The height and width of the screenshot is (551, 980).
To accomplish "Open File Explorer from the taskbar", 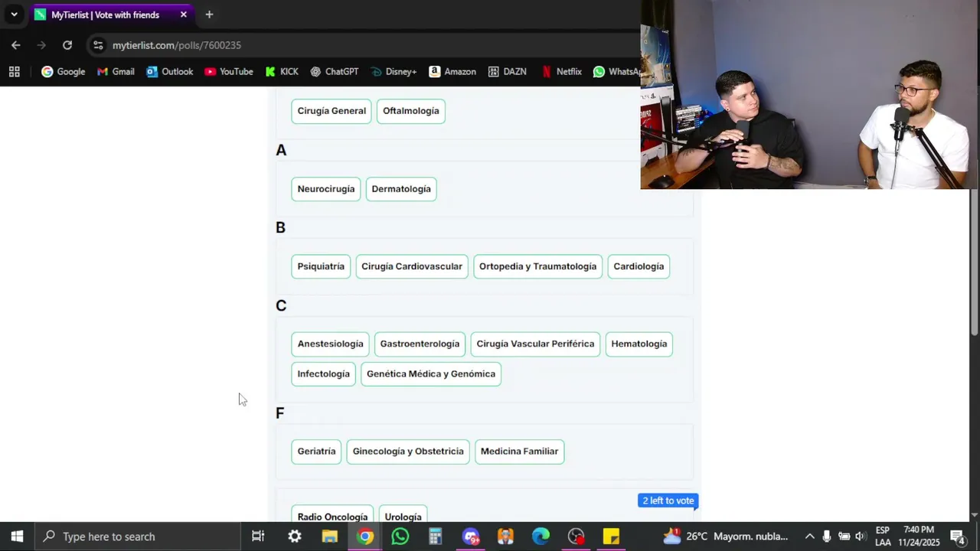I will point(330,536).
